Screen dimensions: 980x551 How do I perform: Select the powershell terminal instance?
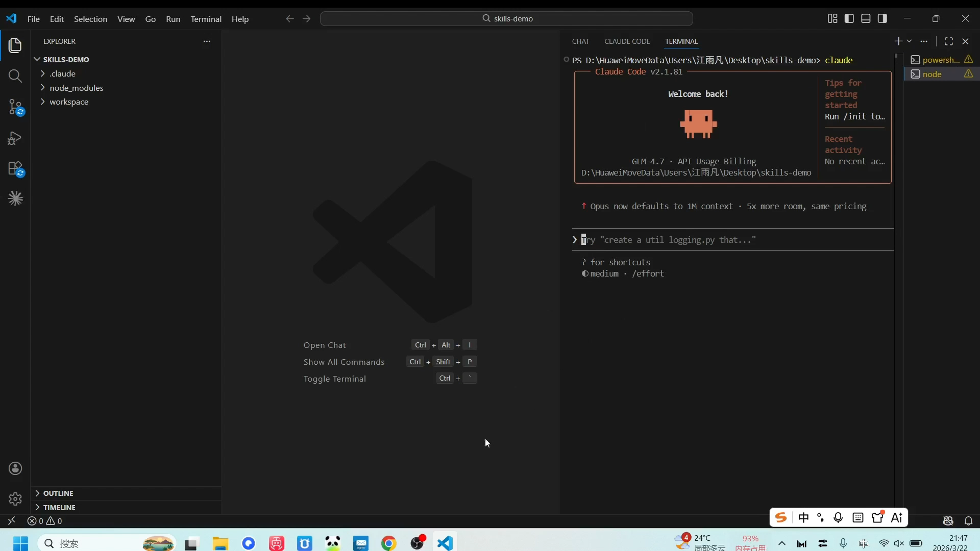[940, 60]
